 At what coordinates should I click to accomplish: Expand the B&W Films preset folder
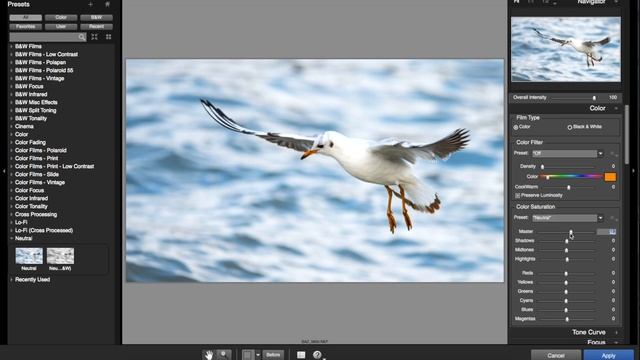(11, 47)
